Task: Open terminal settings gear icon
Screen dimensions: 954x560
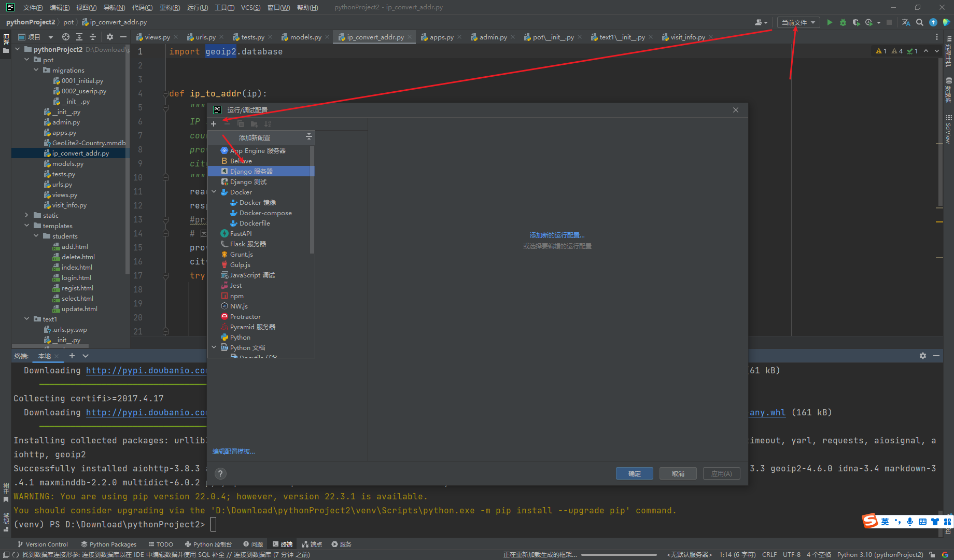Action: pyautogui.click(x=923, y=356)
